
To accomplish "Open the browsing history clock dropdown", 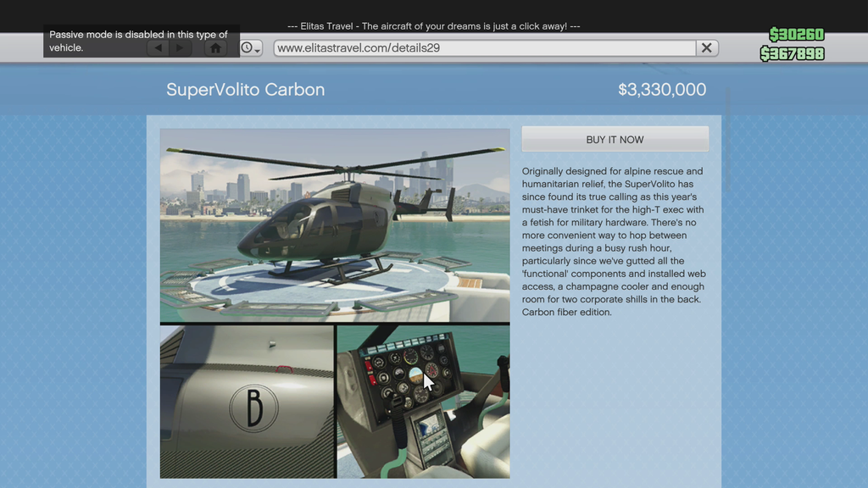I will (251, 48).
